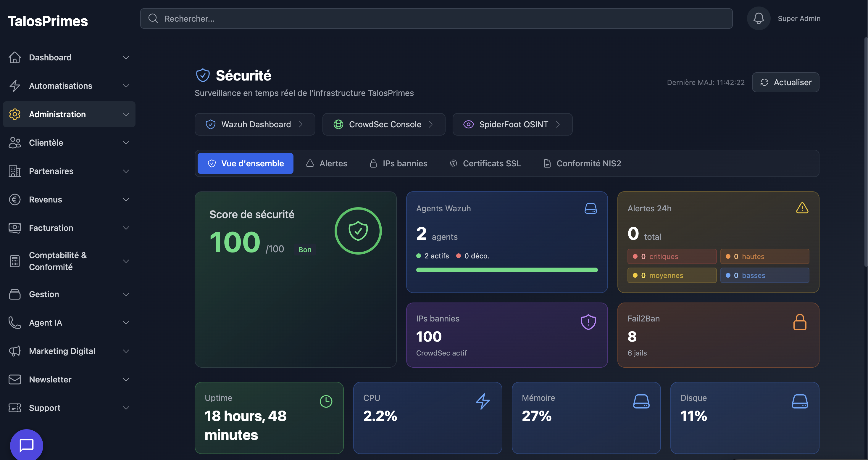Open the Super Admin account menu
The image size is (868, 460).
coord(799,18)
